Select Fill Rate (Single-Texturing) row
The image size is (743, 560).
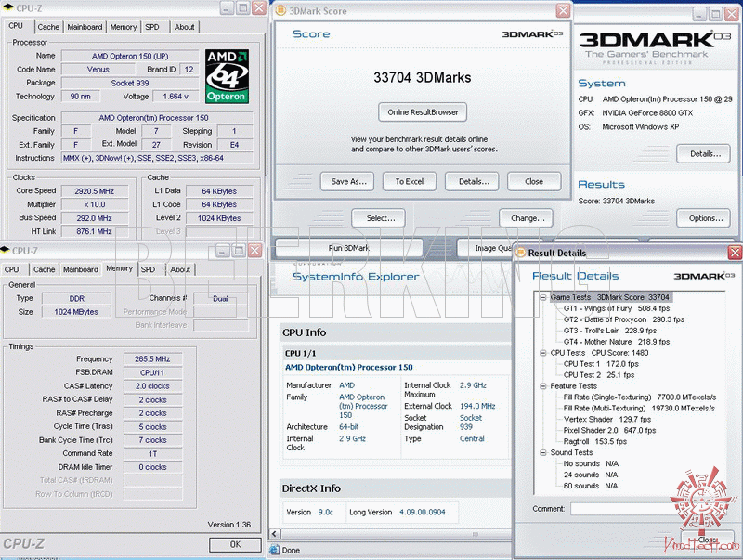pyautogui.click(x=640, y=397)
